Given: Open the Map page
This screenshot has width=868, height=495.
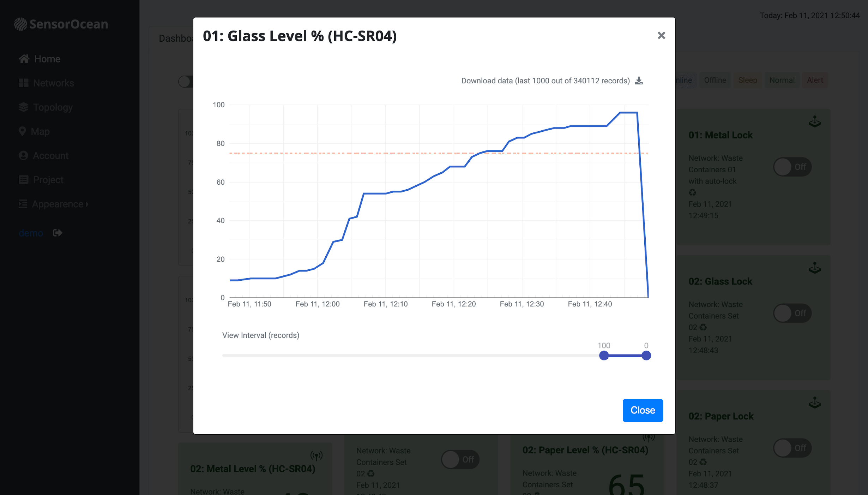Looking at the screenshot, I should [40, 131].
